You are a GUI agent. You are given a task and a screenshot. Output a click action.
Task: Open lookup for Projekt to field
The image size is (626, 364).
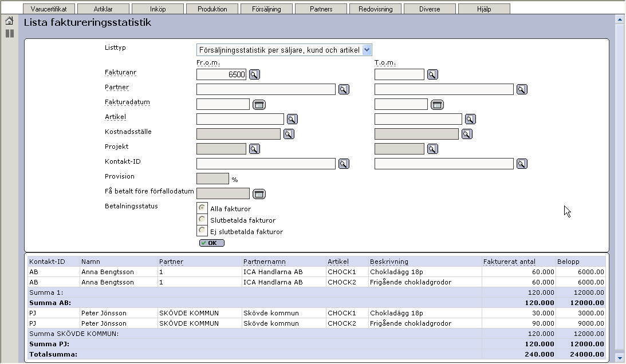(x=432, y=149)
